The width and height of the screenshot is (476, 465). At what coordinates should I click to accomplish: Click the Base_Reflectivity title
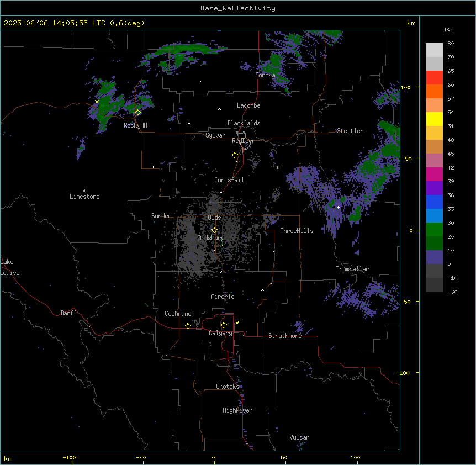point(238,8)
